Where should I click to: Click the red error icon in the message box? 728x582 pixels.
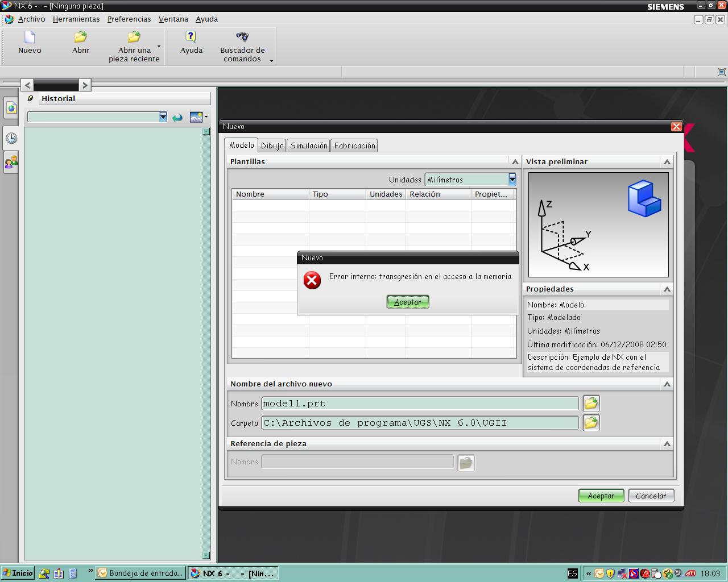312,280
